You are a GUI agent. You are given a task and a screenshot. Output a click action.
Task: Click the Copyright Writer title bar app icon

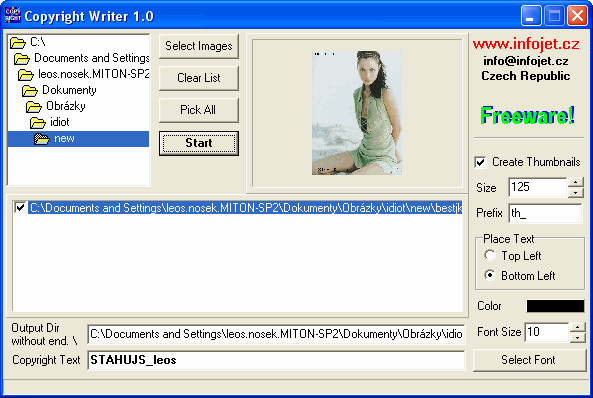click(x=12, y=16)
